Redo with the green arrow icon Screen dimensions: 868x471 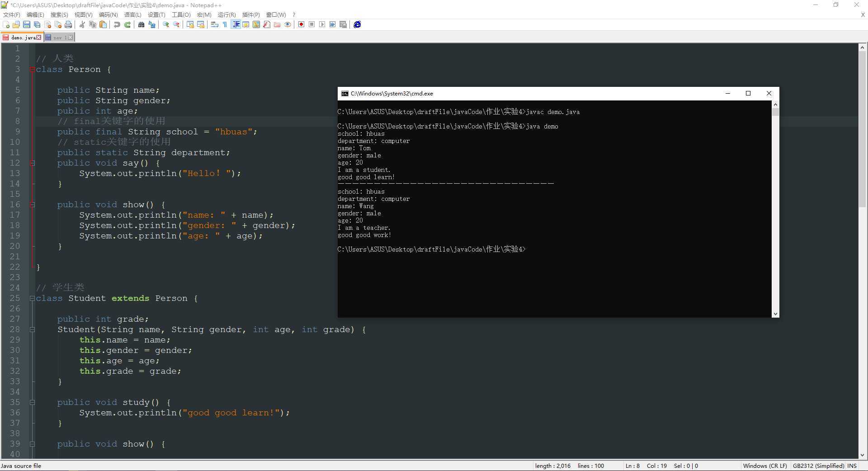click(x=127, y=24)
